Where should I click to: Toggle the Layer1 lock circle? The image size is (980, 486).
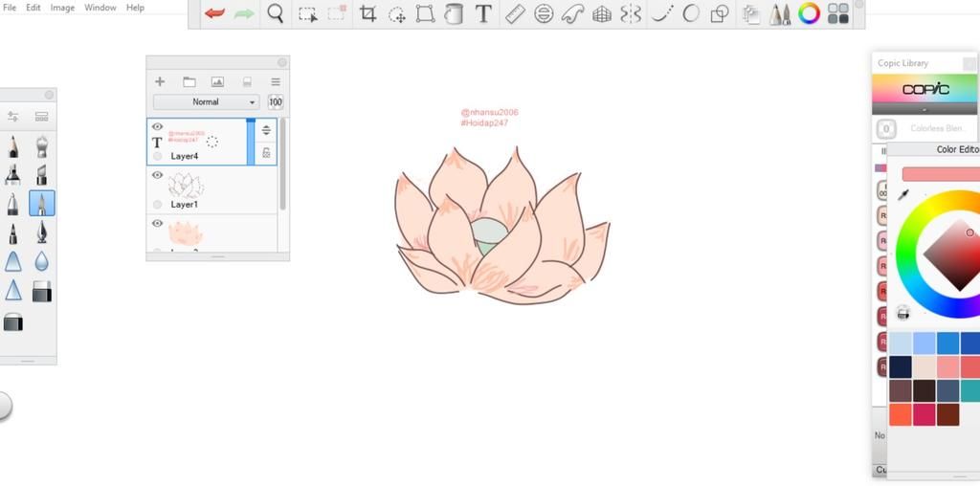pyautogui.click(x=158, y=205)
